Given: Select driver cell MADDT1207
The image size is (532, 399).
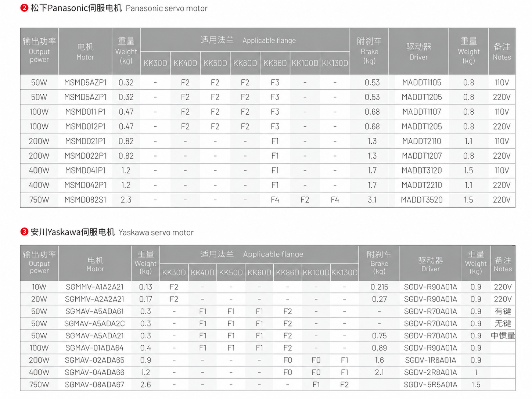Looking at the screenshot, I should pyautogui.click(x=422, y=156).
